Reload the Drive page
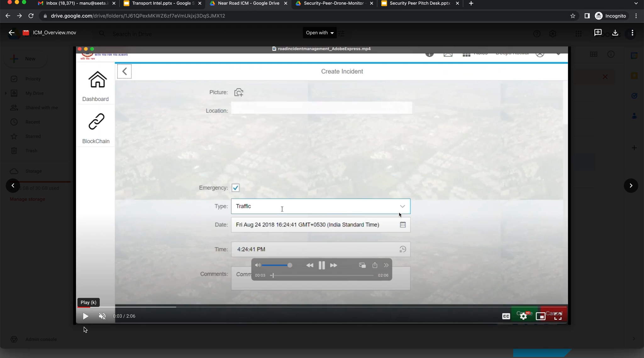 point(31,16)
